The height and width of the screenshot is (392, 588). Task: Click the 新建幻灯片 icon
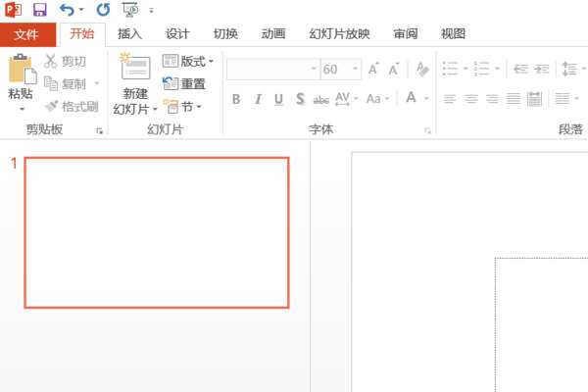pyautogui.click(x=135, y=67)
